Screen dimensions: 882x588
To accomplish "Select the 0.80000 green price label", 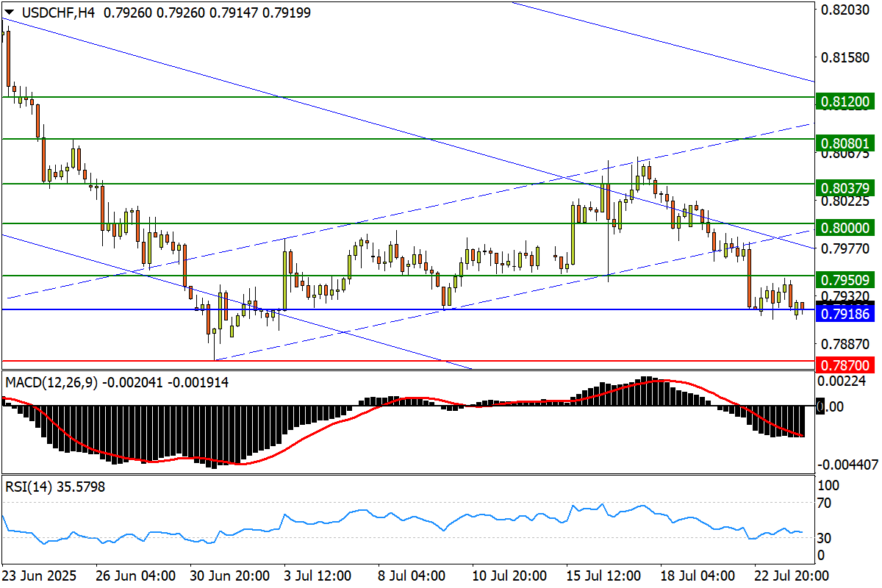I will tap(845, 229).
